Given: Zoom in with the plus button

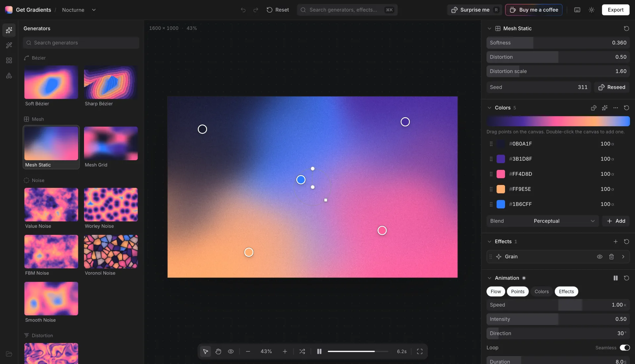Looking at the screenshot, I should coord(285,351).
